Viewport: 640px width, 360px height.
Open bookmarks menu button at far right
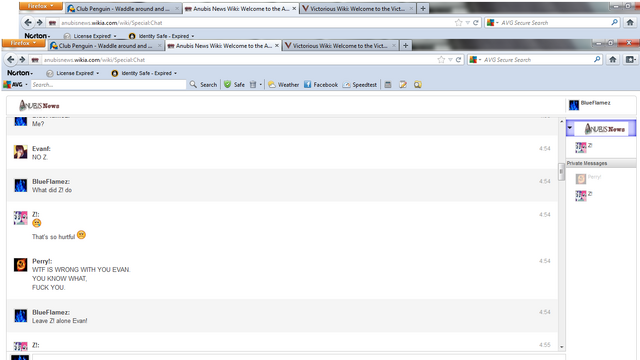[x=630, y=60]
